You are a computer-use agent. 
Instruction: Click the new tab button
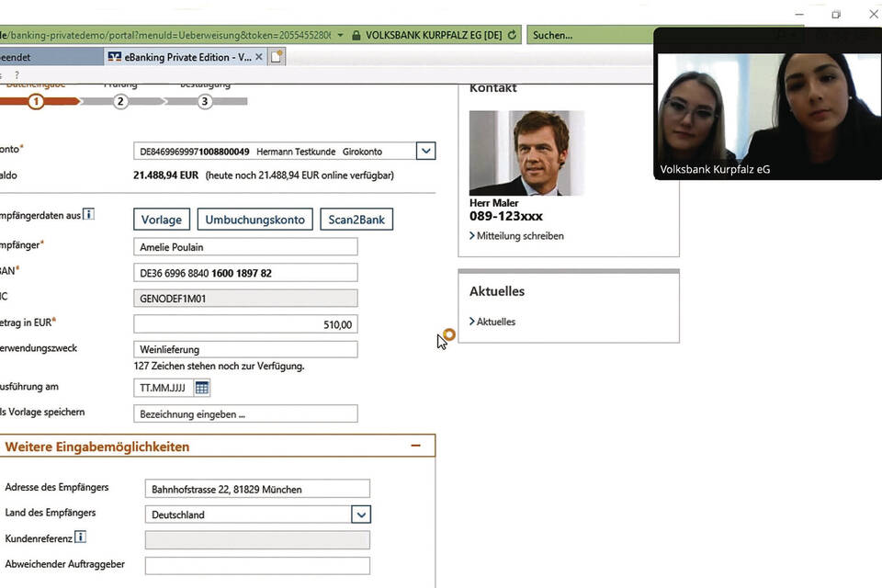pyautogui.click(x=277, y=56)
